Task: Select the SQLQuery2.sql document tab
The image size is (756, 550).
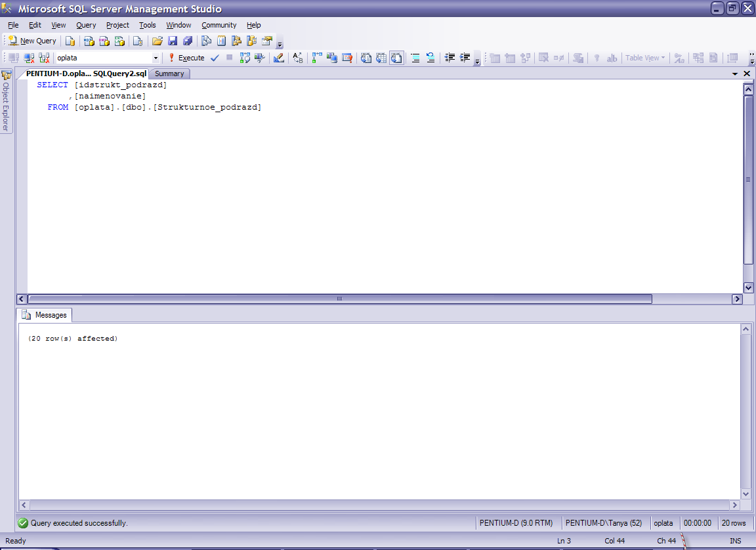Action: click(86, 74)
